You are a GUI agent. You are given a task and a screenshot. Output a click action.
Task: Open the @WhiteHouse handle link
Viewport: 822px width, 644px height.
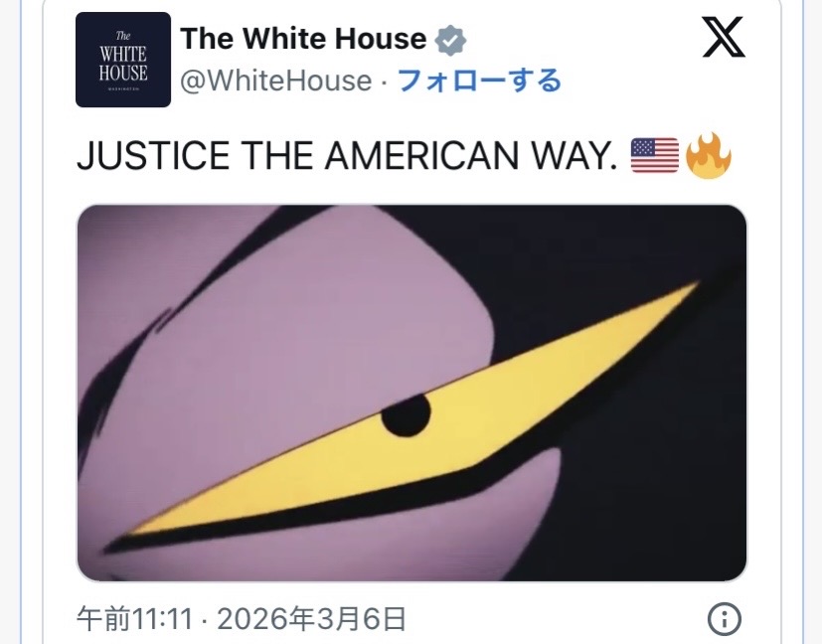(275, 80)
